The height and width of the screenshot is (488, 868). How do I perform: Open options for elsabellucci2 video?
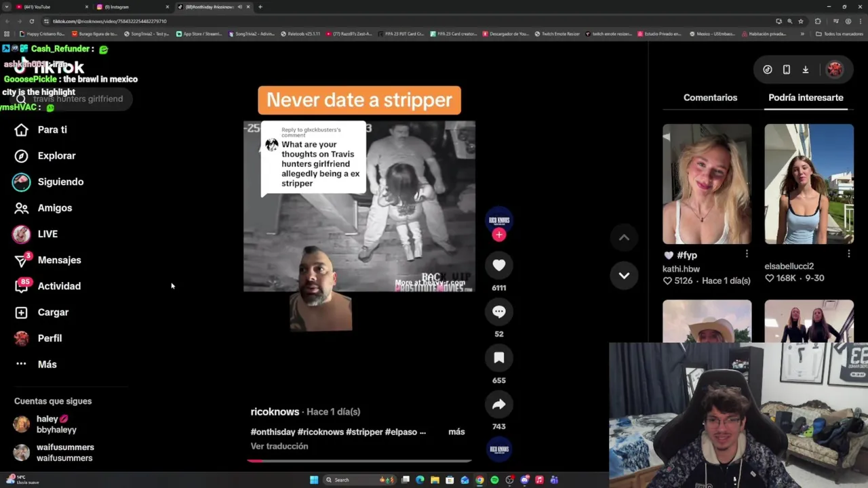[848, 254]
